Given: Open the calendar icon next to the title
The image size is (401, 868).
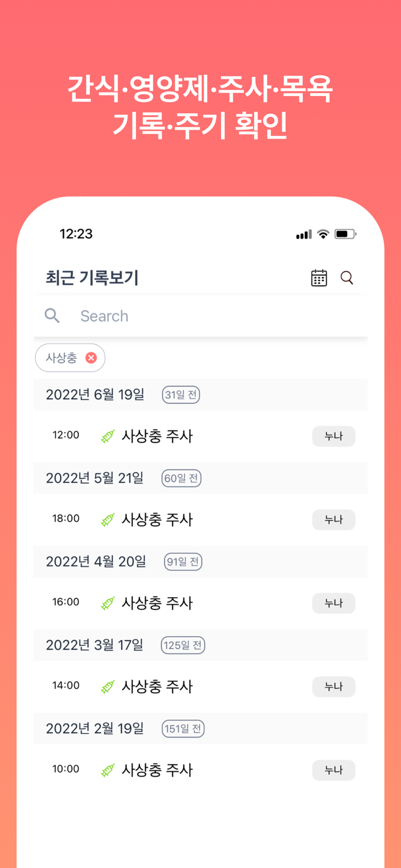Looking at the screenshot, I should click(x=319, y=278).
